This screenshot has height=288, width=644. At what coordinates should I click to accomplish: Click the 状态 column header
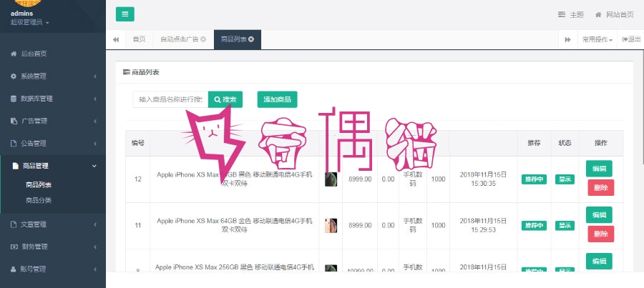565,143
